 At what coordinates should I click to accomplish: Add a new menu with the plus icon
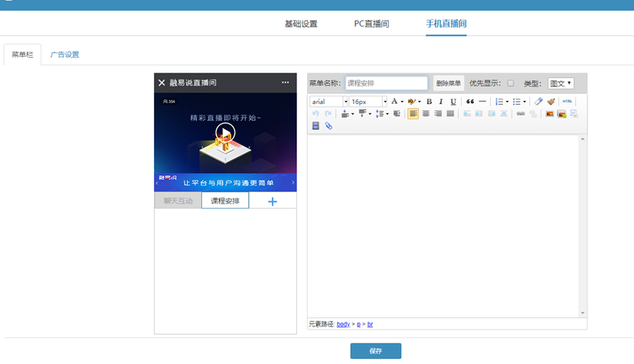[273, 201]
